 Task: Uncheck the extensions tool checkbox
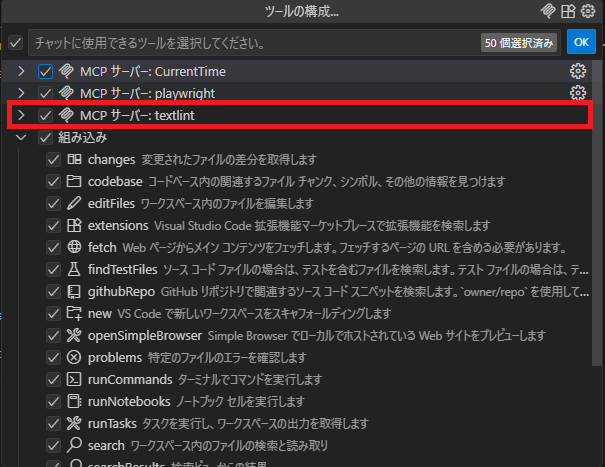pos(53,225)
